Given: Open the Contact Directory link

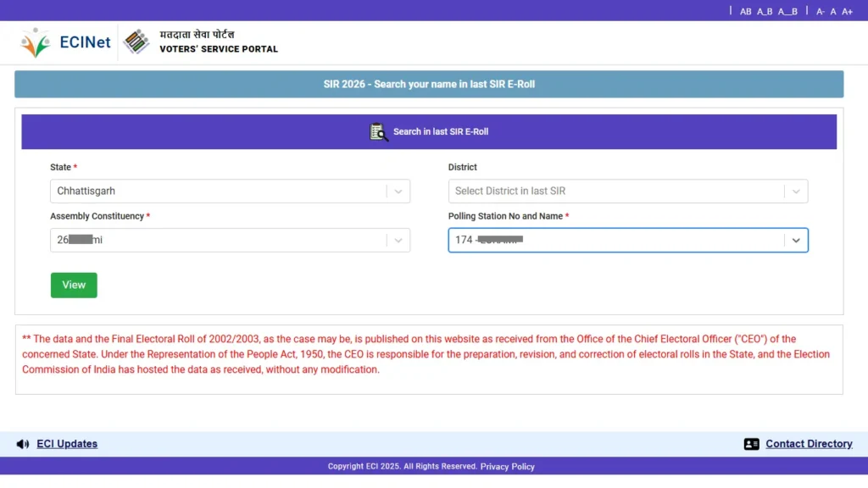Looking at the screenshot, I should (x=808, y=443).
